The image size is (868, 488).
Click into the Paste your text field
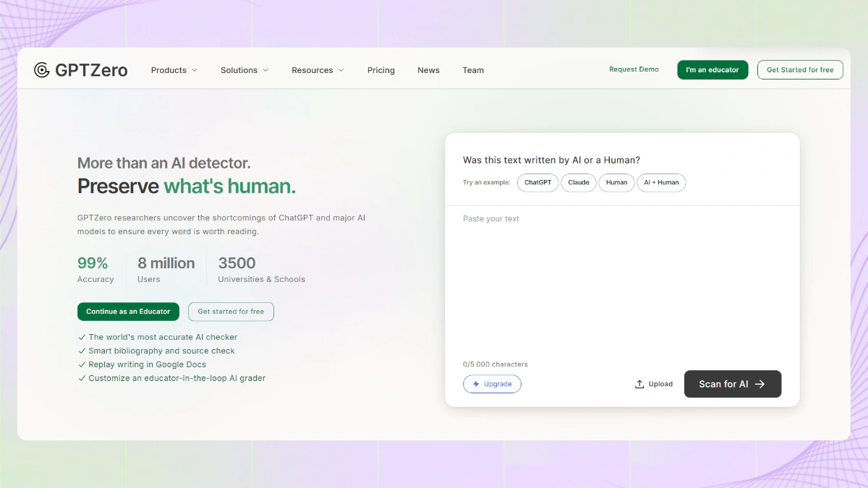621,282
